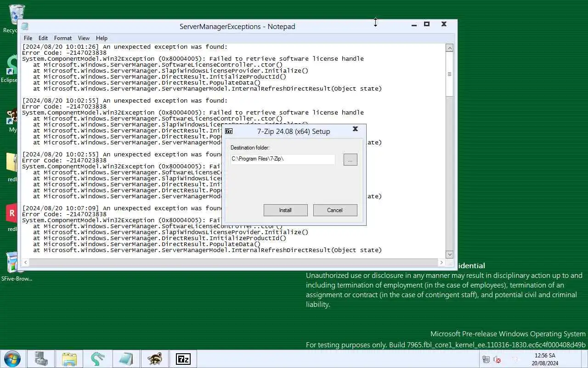Click the 'Destination folder:' label
The height and width of the screenshot is (368, 588).
(x=250, y=148)
